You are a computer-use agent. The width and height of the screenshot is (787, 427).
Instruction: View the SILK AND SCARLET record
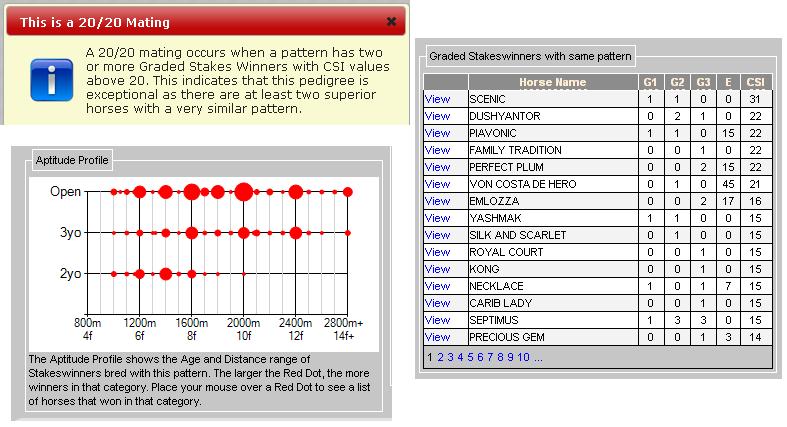[x=437, y=235]
